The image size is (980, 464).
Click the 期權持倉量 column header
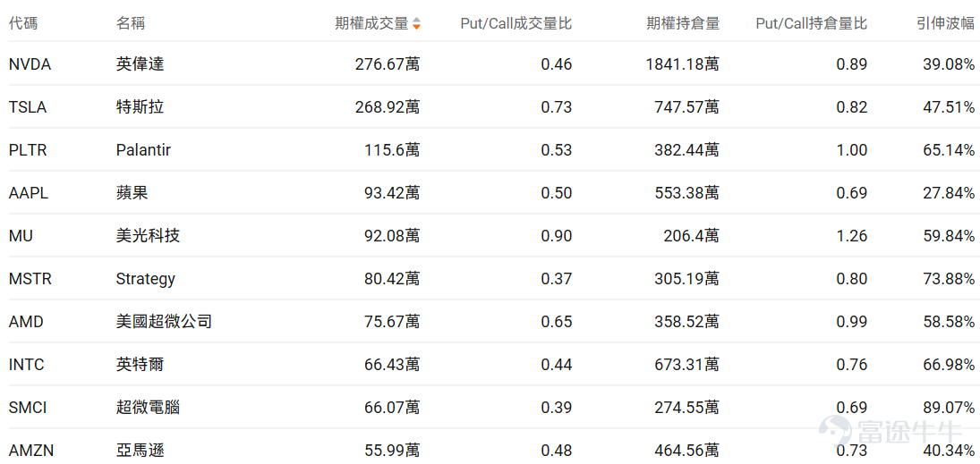(683, 24)
